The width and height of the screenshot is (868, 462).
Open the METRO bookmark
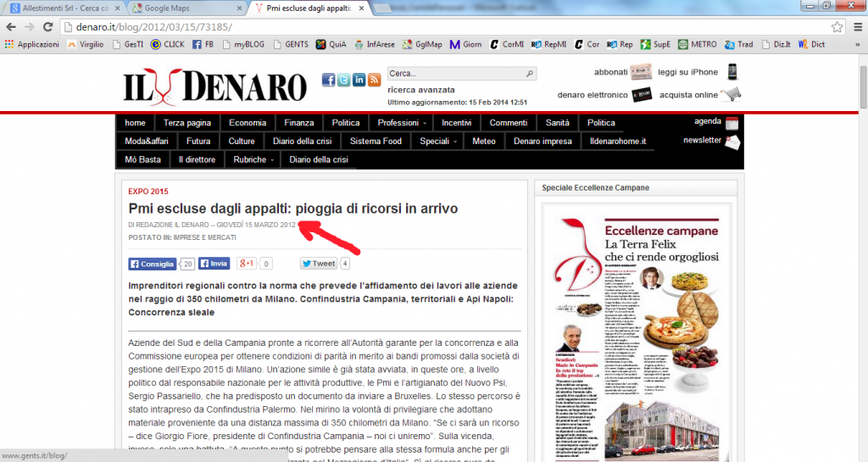pyautogui.click(x=698, y=44)
